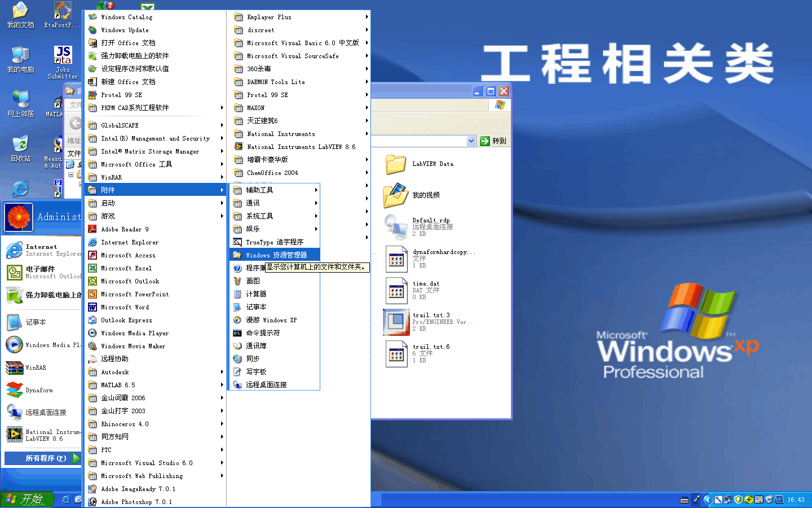Select the trail.txt.6 file
812x508 pixels.
418,353
